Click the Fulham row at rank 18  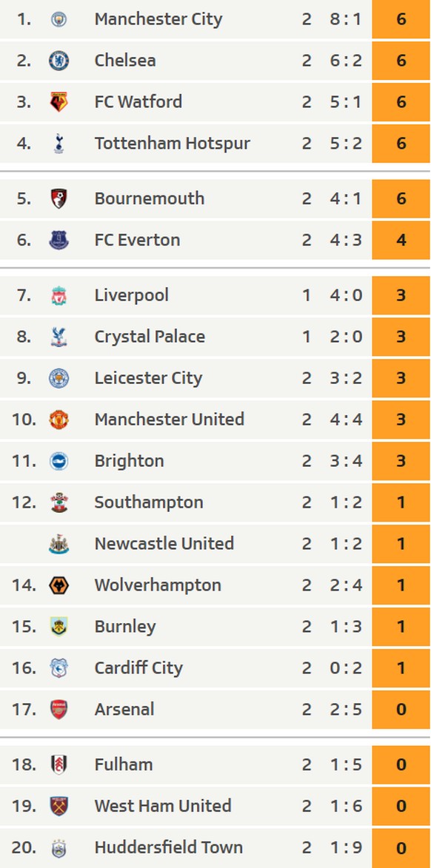pyautogui.click(x=215, y=764)
